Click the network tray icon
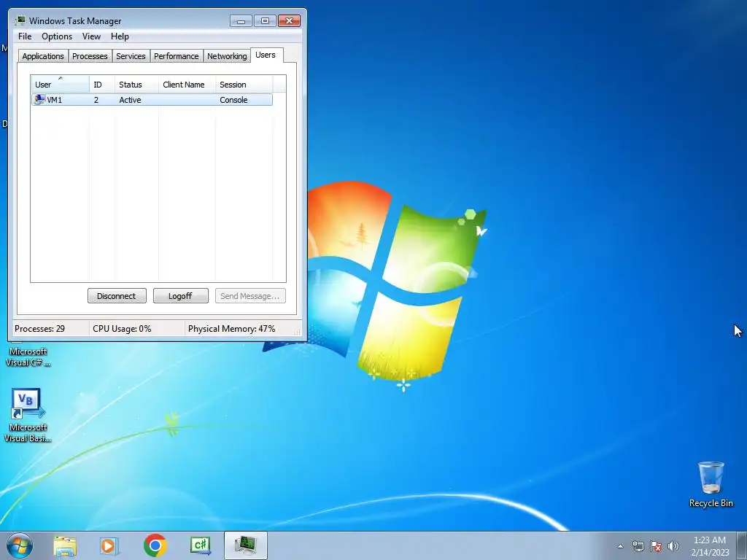The height and width of the screenshot is (560, 747). (x=638, y=547)
